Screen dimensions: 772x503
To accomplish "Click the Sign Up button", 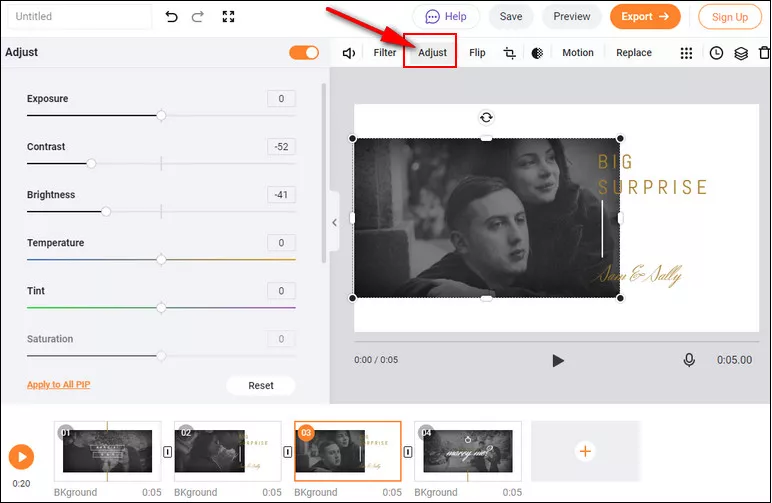I will coord(730,17).
